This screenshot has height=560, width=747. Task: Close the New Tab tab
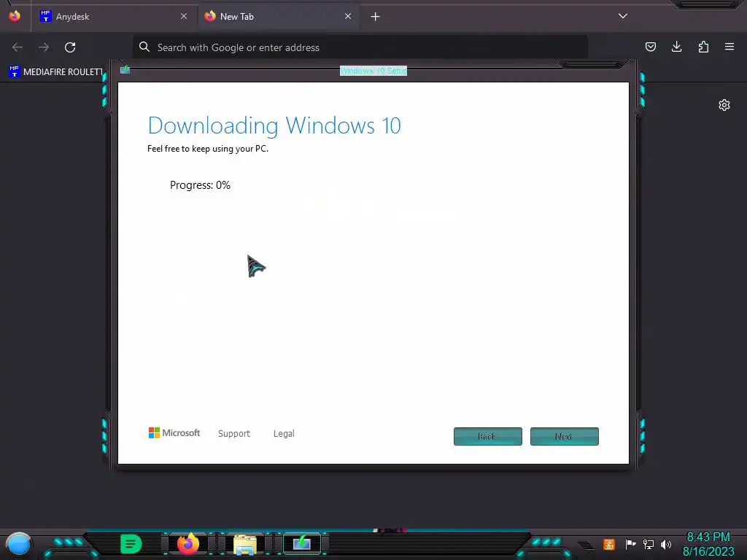pyautogui.click(x=348, y=16)
